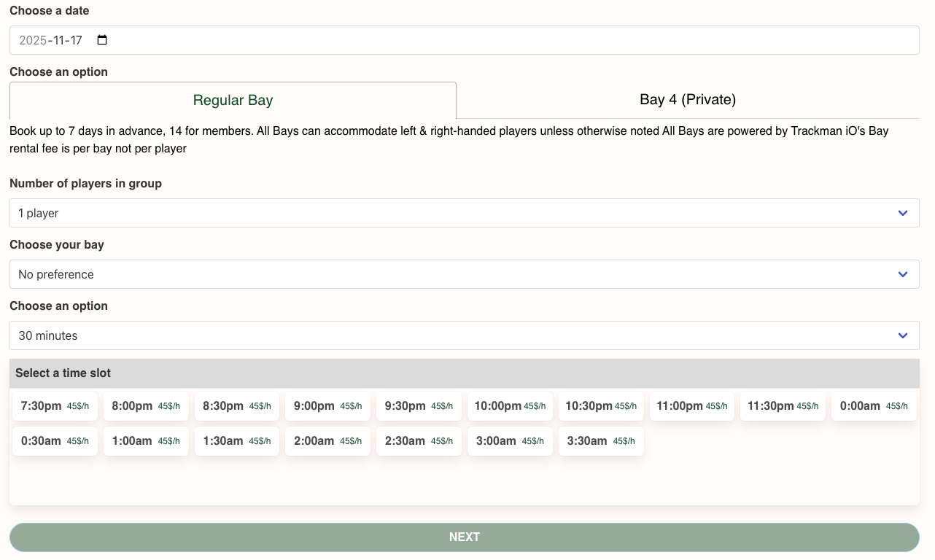
Task: Click the chevron on the bay dropdown
Action: click(x=903, y=274)
